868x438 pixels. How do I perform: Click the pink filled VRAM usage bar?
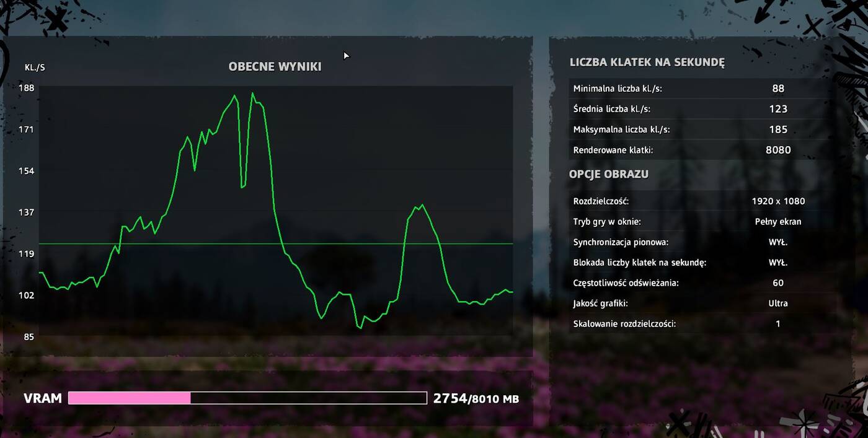tap(129, 398)
